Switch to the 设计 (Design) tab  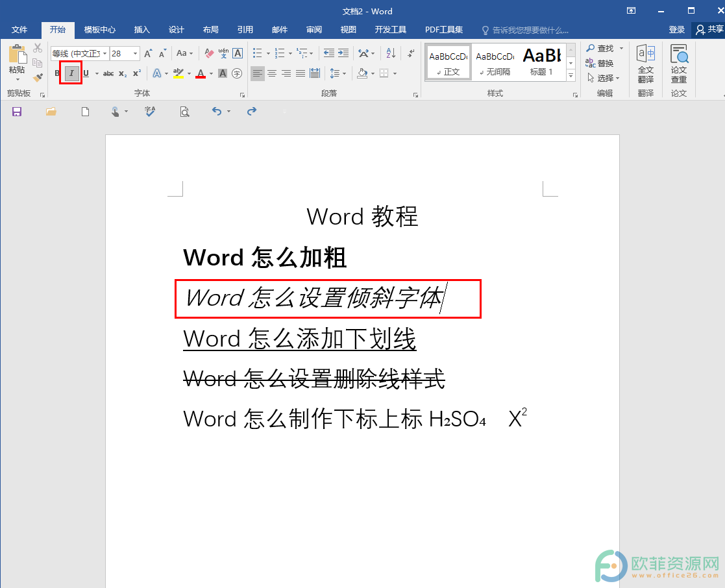(176, 30)
